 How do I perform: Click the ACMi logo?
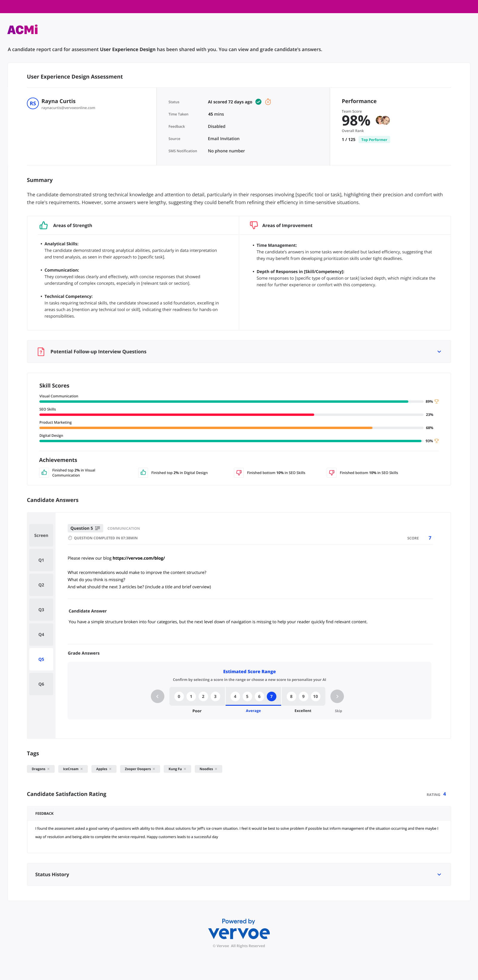tap(23, 30)
